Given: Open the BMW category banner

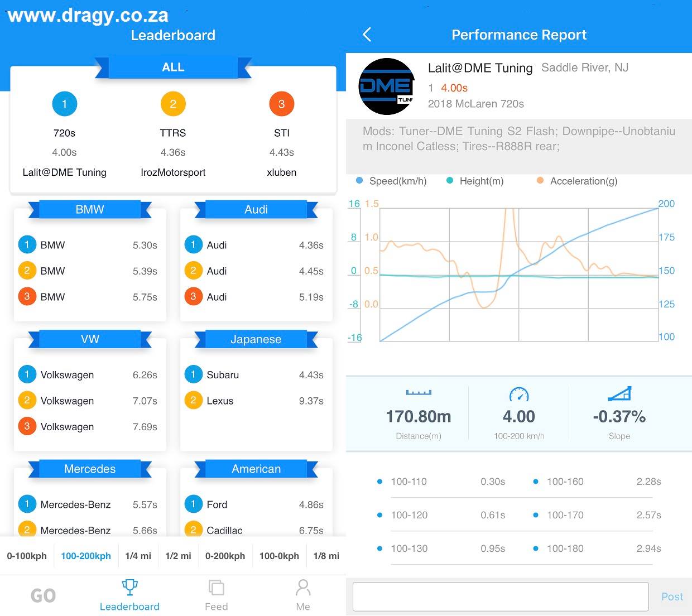Looking at the screenshot, I should (x=90, y=209).
